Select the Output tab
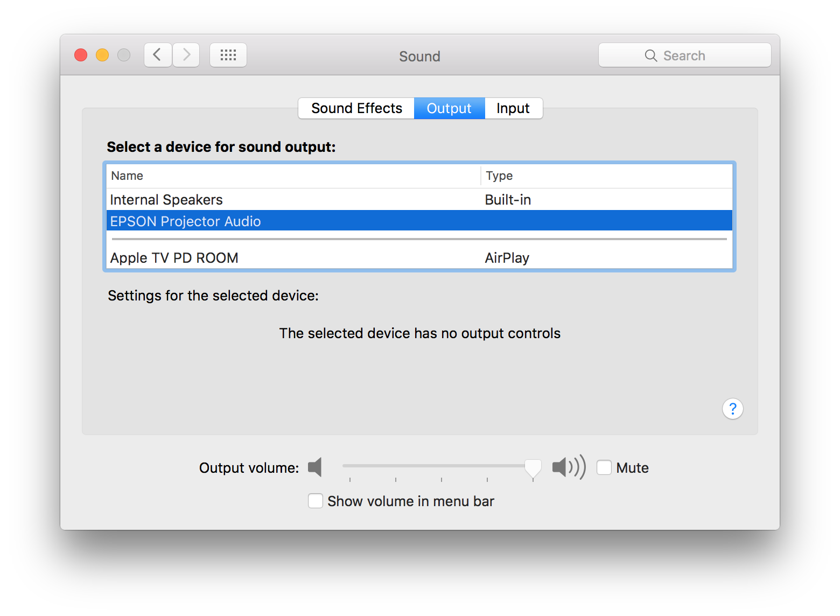840x616 pixels. [x=449, y=108]
